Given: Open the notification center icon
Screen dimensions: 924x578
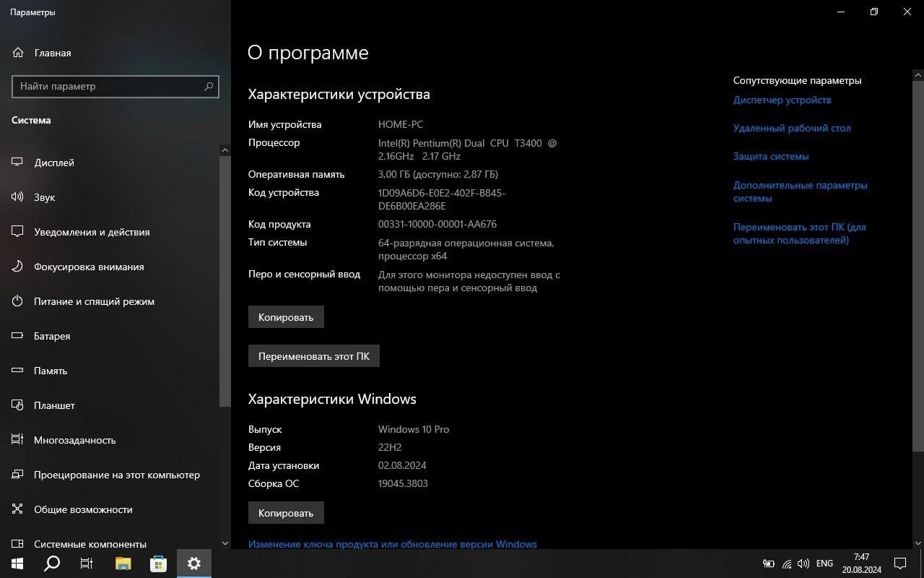Looking at the screenshot, I should coord(901,564).
